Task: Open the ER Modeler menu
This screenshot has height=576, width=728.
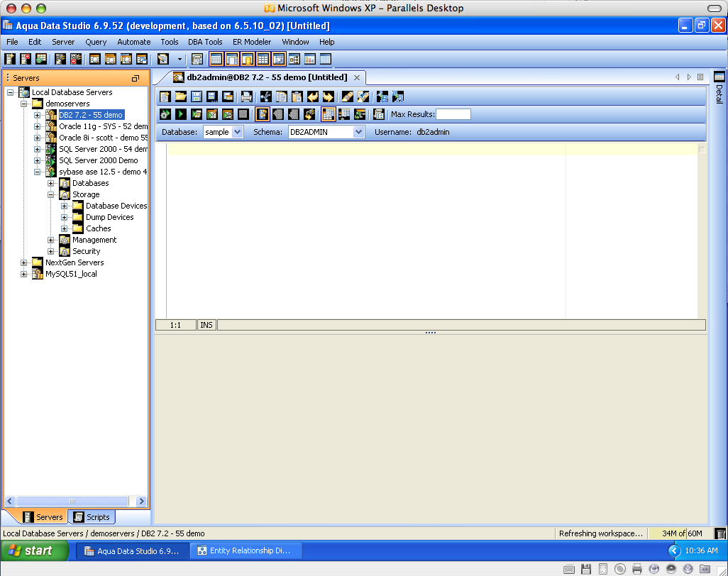Action: pyautogui.click(x=252, y=42)
